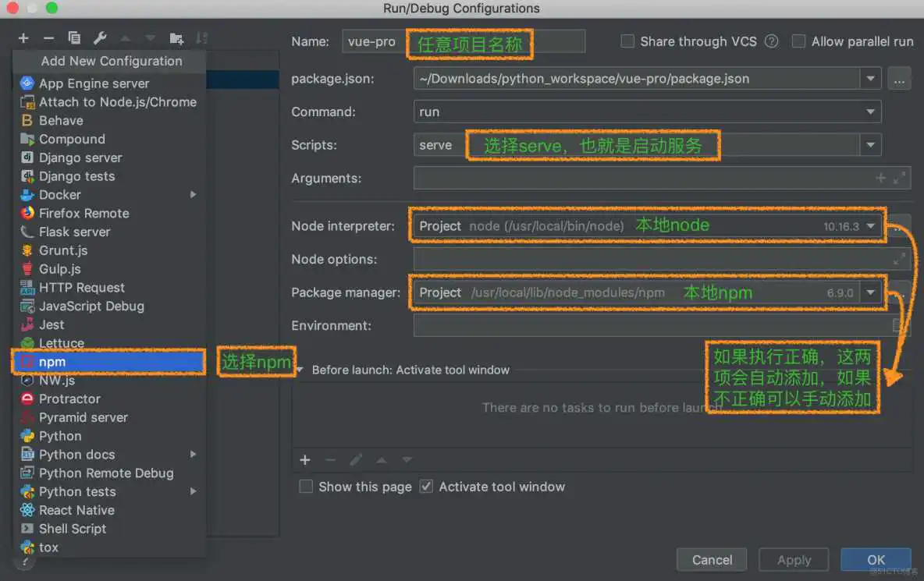Toggle the Allow parallel run checkbox
Viewport: 924px width, 581px height.
click(798, 41)
